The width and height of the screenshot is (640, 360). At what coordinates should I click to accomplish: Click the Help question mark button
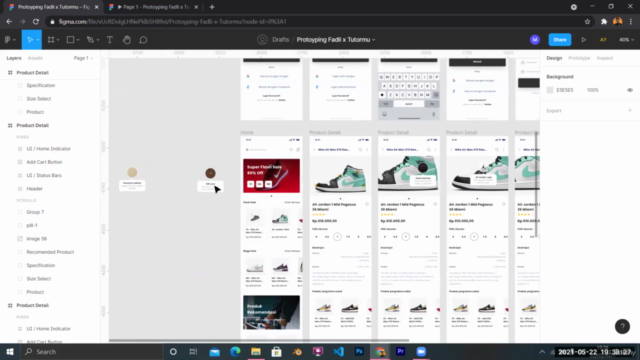pyautogui.click(x=622, y=326)
